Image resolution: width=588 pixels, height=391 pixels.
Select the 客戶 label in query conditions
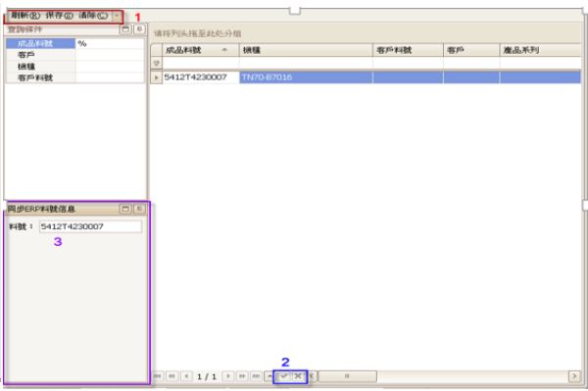(x=26, y=55)
